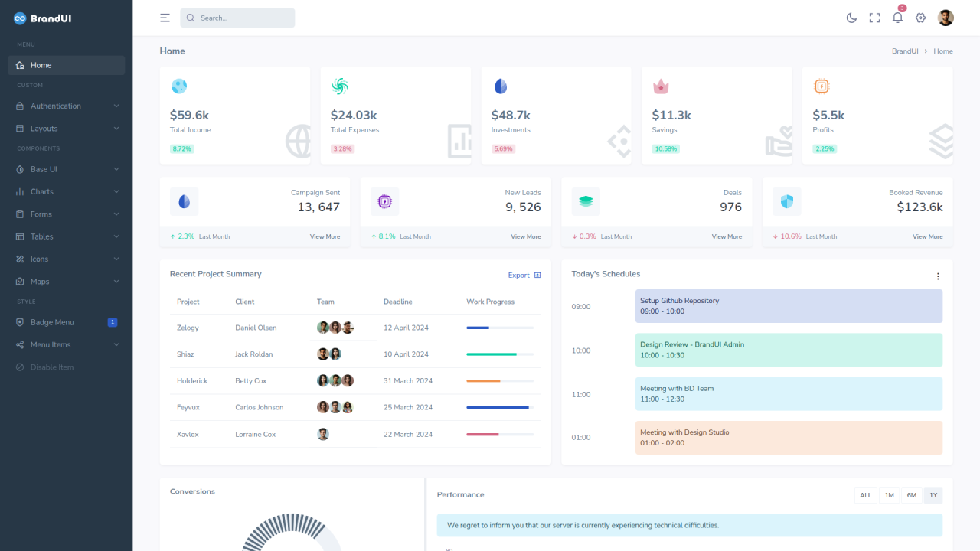980x551 pixels.
Task: Expand Charts menu chevron
Action: coord(116,192)
